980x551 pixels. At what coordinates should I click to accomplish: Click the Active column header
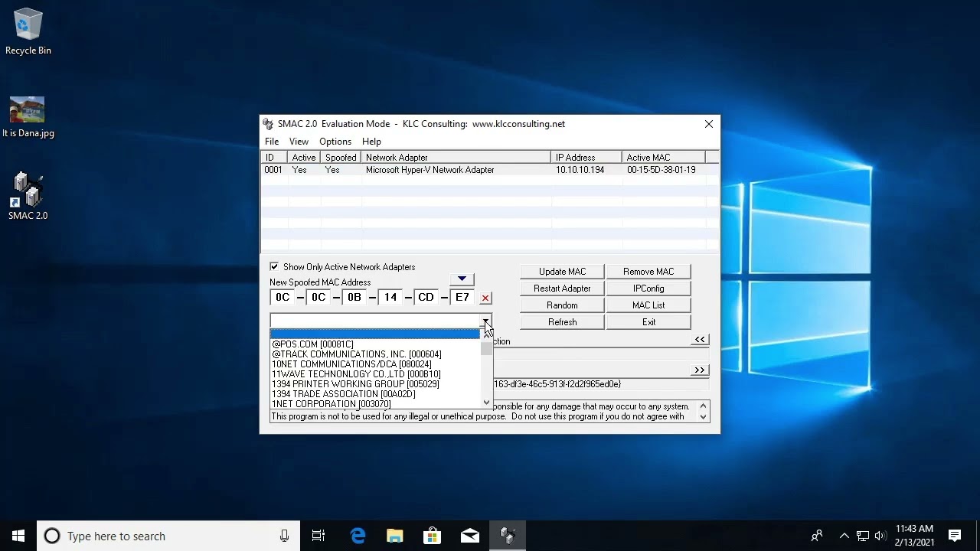tap(304, 158)
